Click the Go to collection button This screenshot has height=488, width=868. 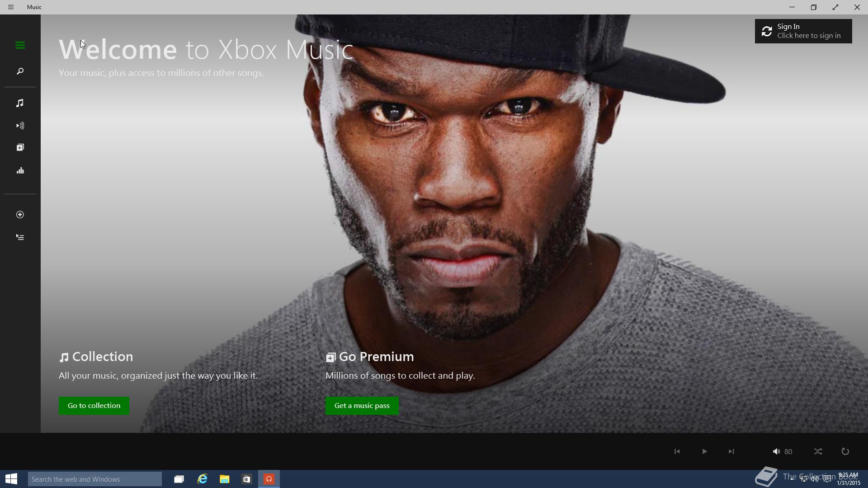tap(94, 406)
